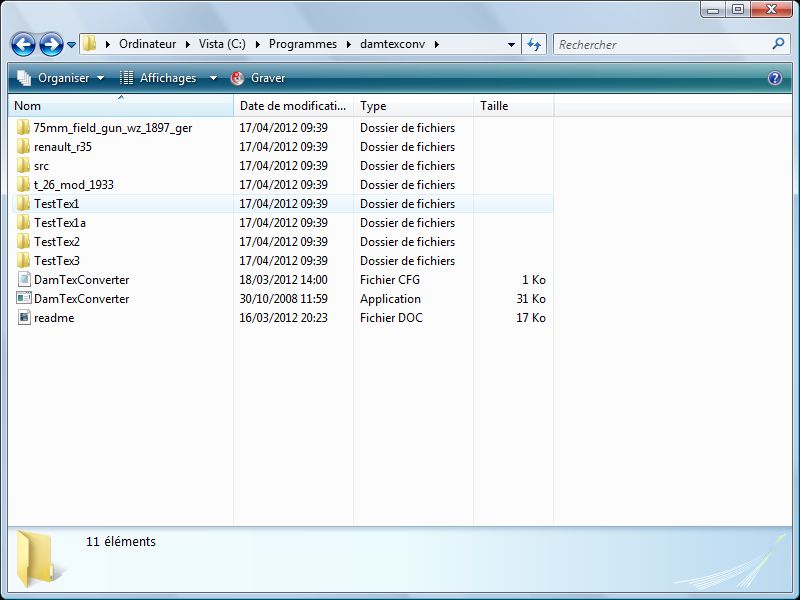
Task: Click the Graver burn disc button
Action: point(258,78)
